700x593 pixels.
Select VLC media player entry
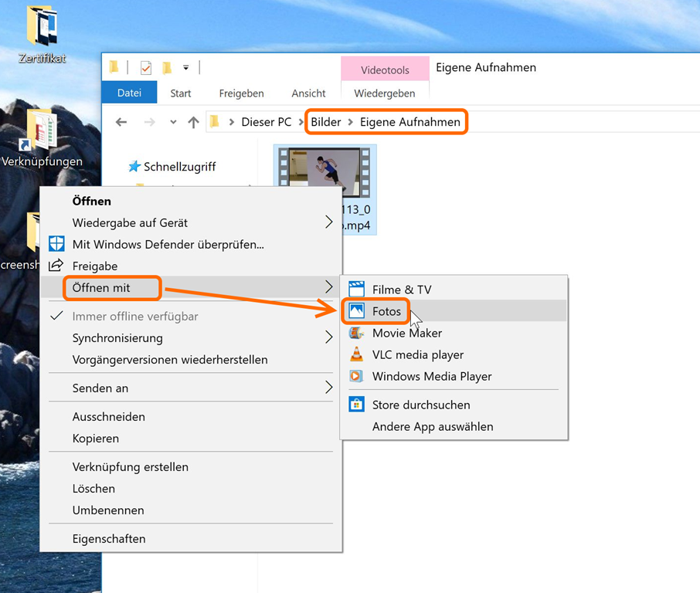click(x=417, y=354)
